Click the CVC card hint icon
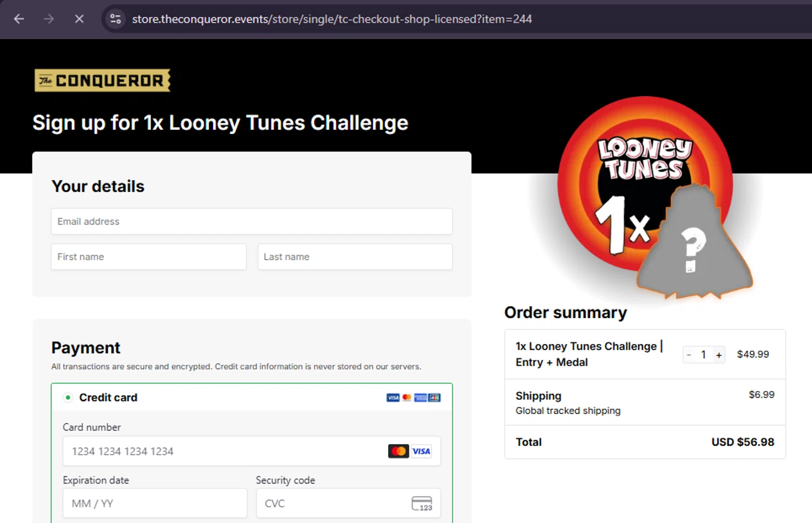This screenshot has height=523, width=812. click(422, 504)
